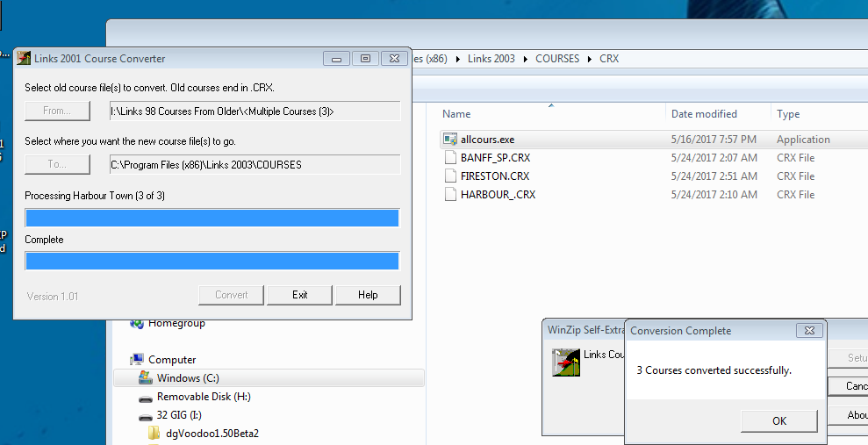The image size is (868, 445).
Task: Click the destination COURSES path field
Action: pos(255,164)
